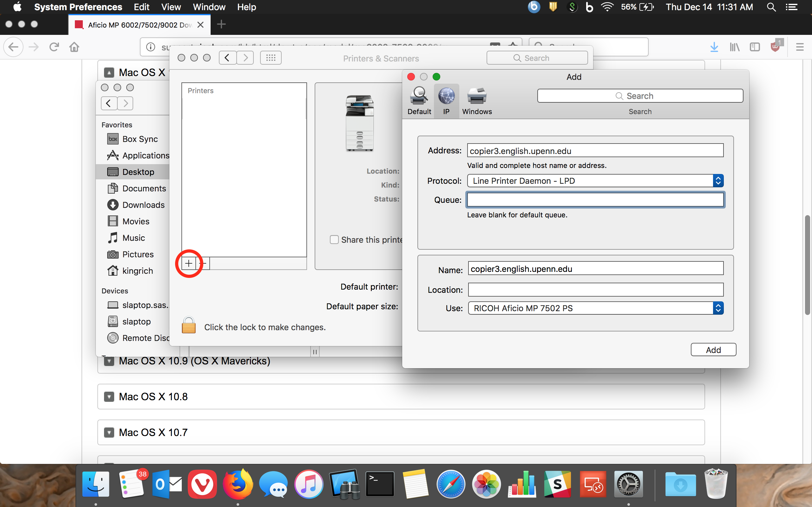Open the grid view icon in Printers toolbar
Viewport: 812px width, 507px height.
(x=271, y=57)
